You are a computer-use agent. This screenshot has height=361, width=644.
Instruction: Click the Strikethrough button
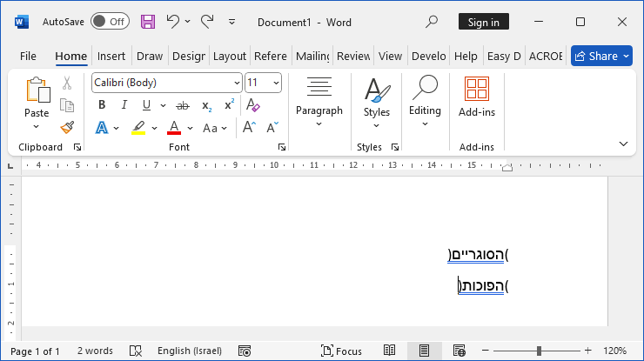tap(183, 105)
